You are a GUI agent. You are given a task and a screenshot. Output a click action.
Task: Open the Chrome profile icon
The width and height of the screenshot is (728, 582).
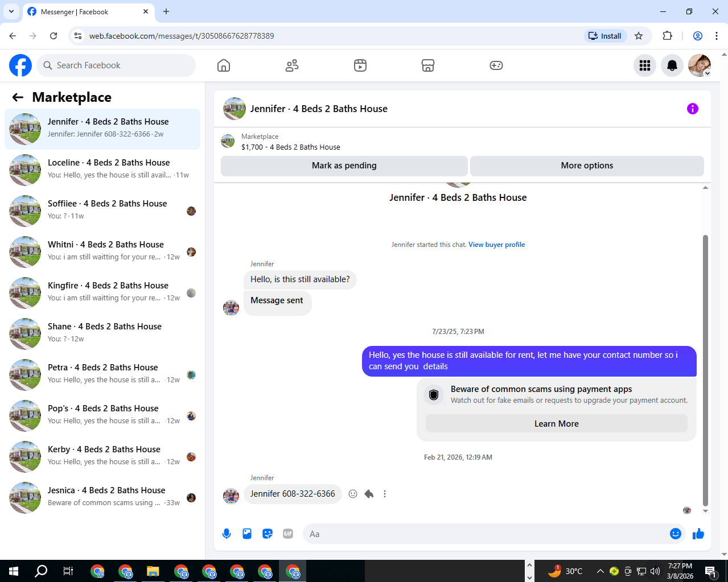coord(698,36)
